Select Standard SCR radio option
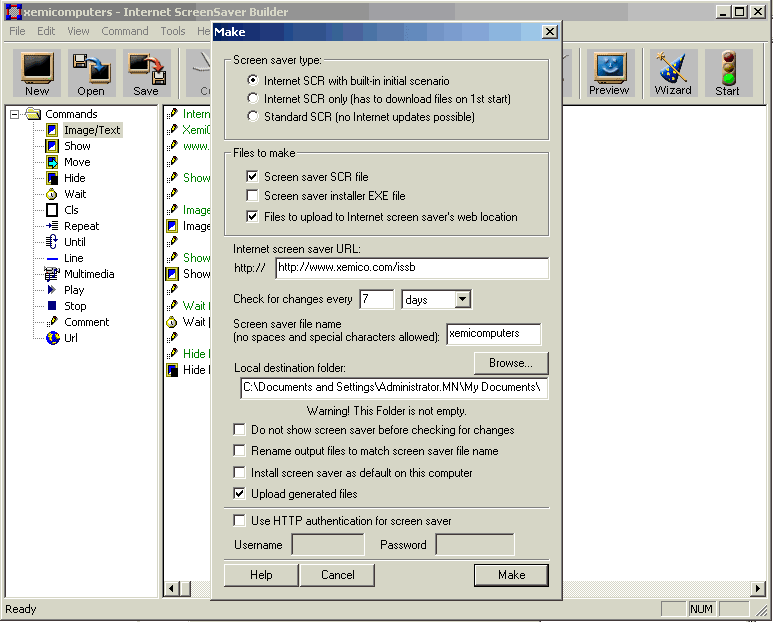Image resolution: width=773 pixels, height=622 pixels. coord(253,117)
